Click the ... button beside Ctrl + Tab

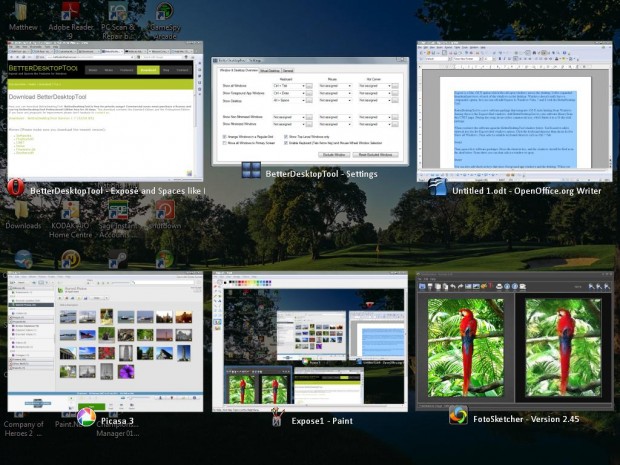pyautogui.click(x=309, y=86)
